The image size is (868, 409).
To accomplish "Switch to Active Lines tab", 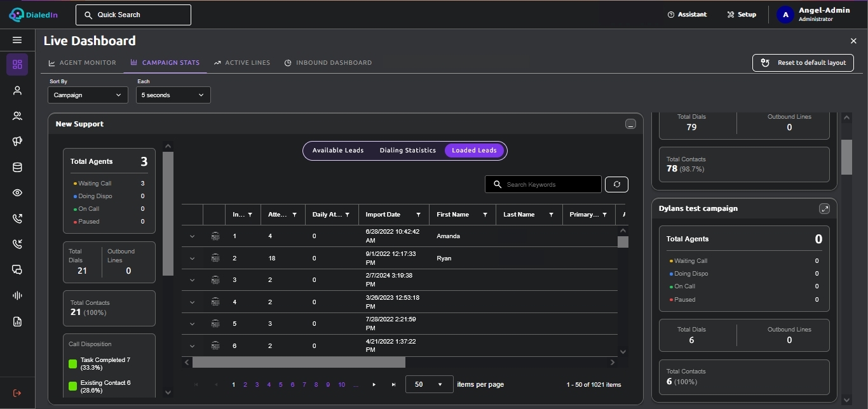I will point(242,63).
